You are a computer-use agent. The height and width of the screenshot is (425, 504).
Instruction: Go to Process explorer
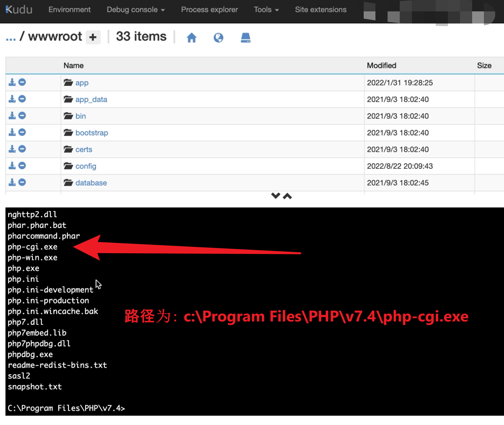[209, 10]
